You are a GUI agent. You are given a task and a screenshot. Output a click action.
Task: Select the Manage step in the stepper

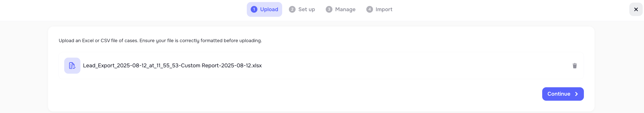coord(340,9)
